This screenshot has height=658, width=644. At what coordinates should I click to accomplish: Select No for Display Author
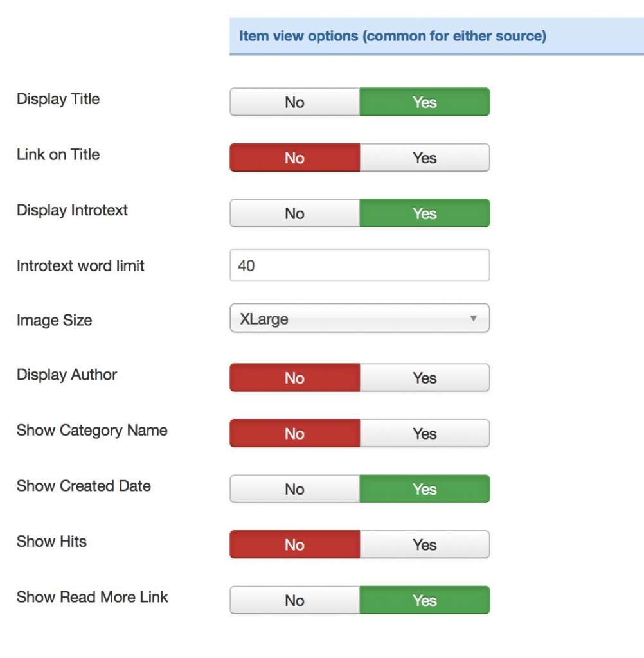click(294, 378)
